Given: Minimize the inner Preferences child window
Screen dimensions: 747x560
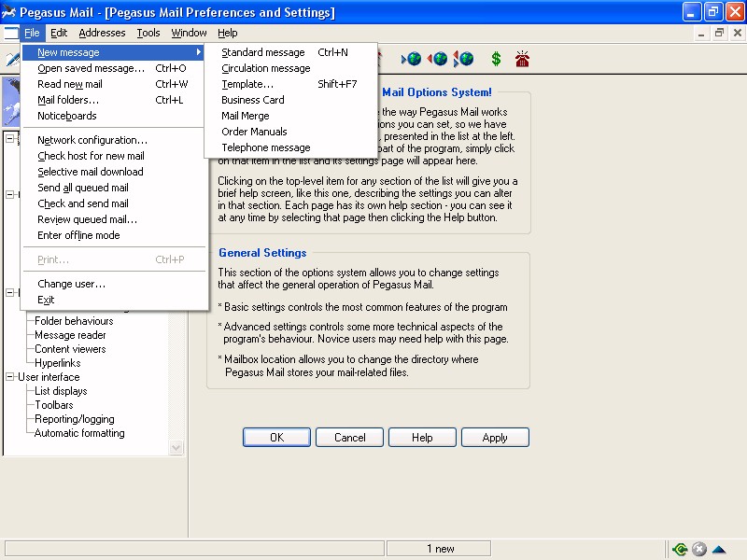Looking at the screenshot, I should (x=701, y=33).
